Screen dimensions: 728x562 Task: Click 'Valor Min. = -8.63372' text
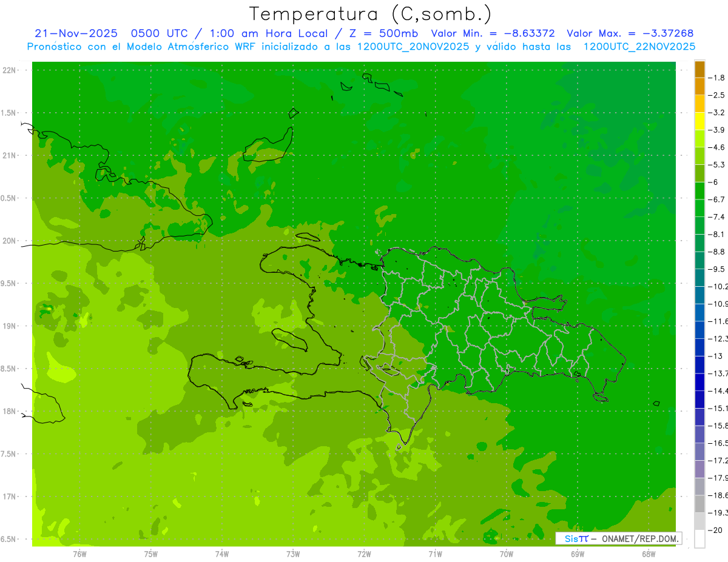[493, 33]
